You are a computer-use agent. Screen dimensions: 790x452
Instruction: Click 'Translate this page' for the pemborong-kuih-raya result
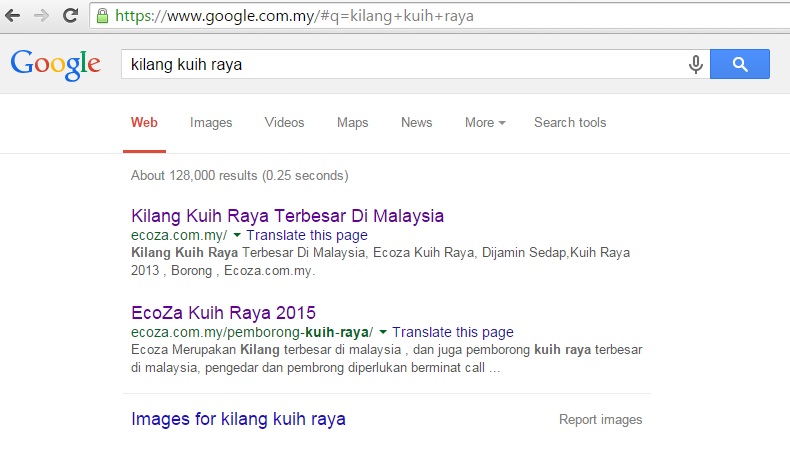[453, 332]
